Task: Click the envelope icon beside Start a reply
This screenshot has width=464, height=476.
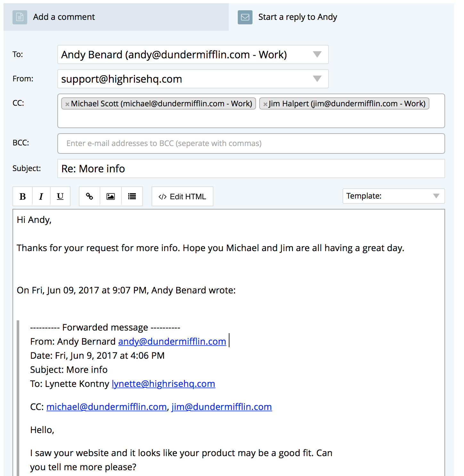Action: point(245,17)
